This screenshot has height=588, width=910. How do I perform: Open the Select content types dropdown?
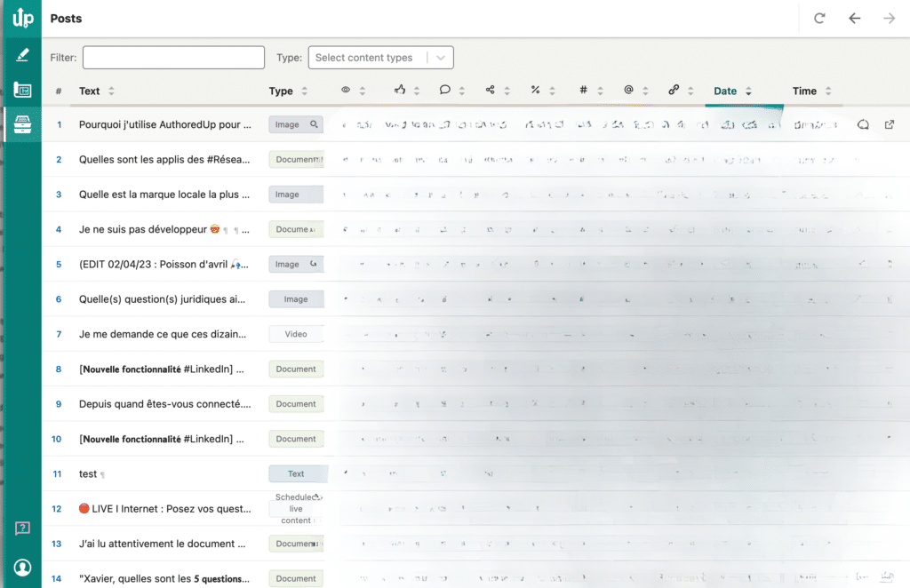click(380, 58)
